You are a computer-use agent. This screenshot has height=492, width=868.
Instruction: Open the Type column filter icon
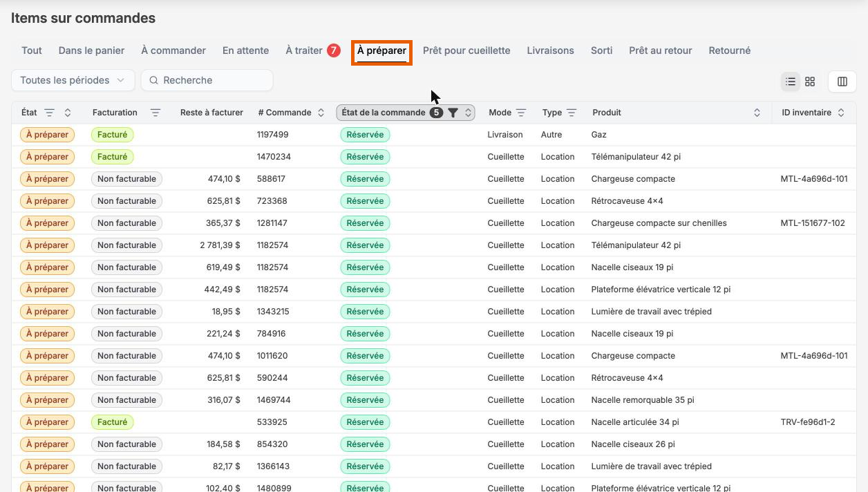(572, 113)
